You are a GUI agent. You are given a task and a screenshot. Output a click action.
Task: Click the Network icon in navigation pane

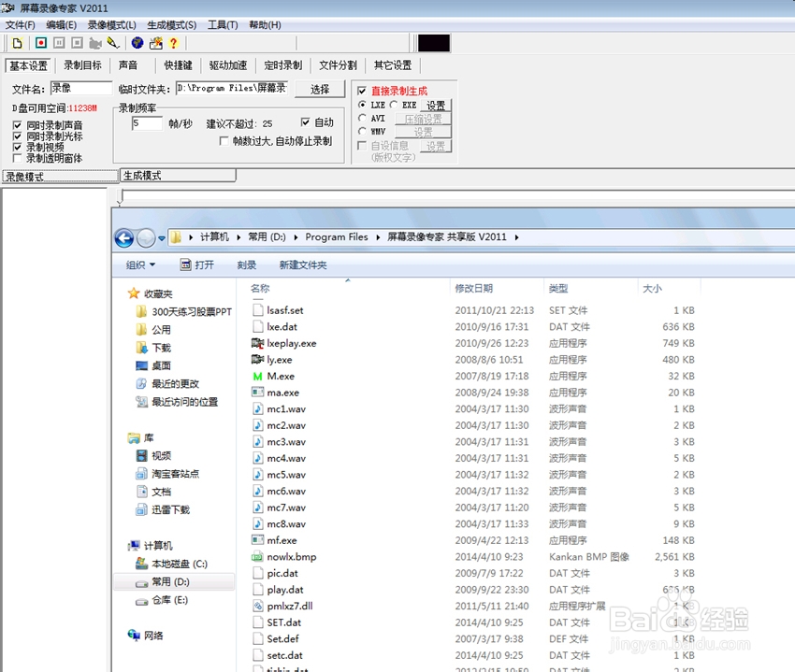point(134,636)
